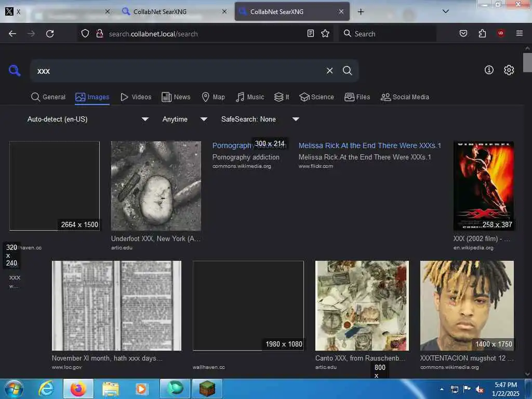The width and height of the screenshot is (532, 399).
Task: Switch to the second CollabNet SearXNG tab
Action: 175,11
